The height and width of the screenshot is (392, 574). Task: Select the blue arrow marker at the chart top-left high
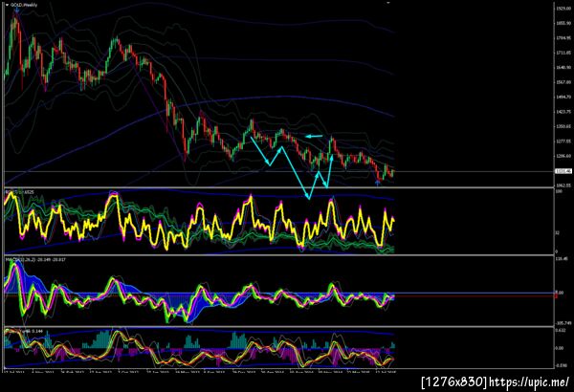(16, 11)
